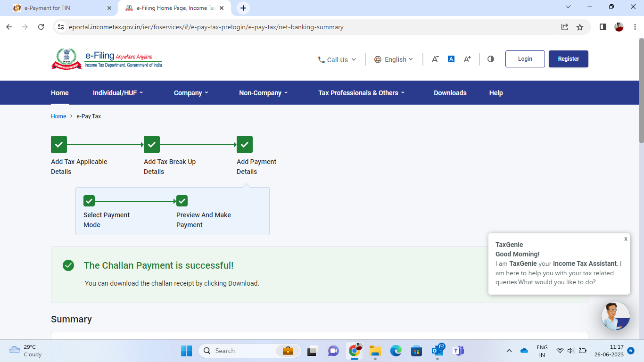Close the TaxGenie chat popup
This screenshot has width=644, height=362.
[x=626, y=239]
